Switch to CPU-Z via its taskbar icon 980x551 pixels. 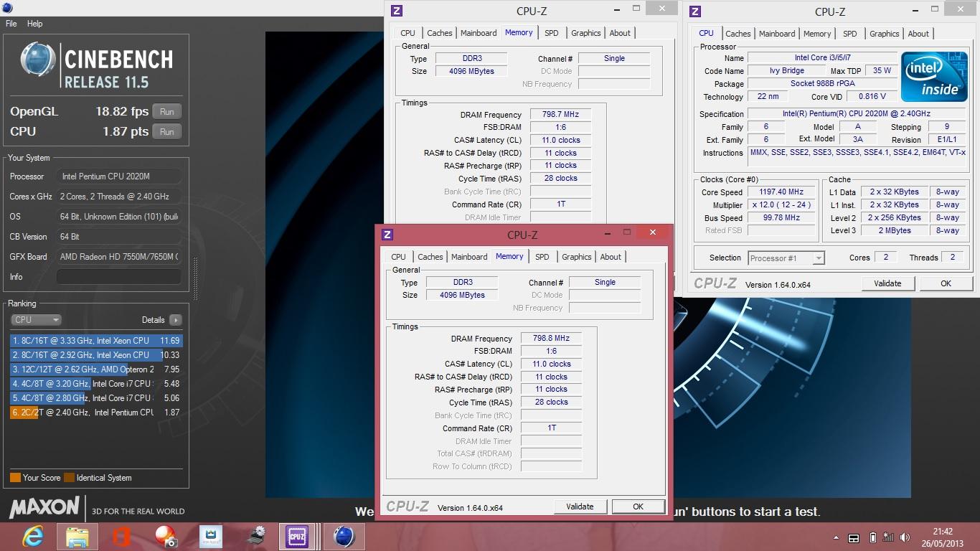(297, 537)
